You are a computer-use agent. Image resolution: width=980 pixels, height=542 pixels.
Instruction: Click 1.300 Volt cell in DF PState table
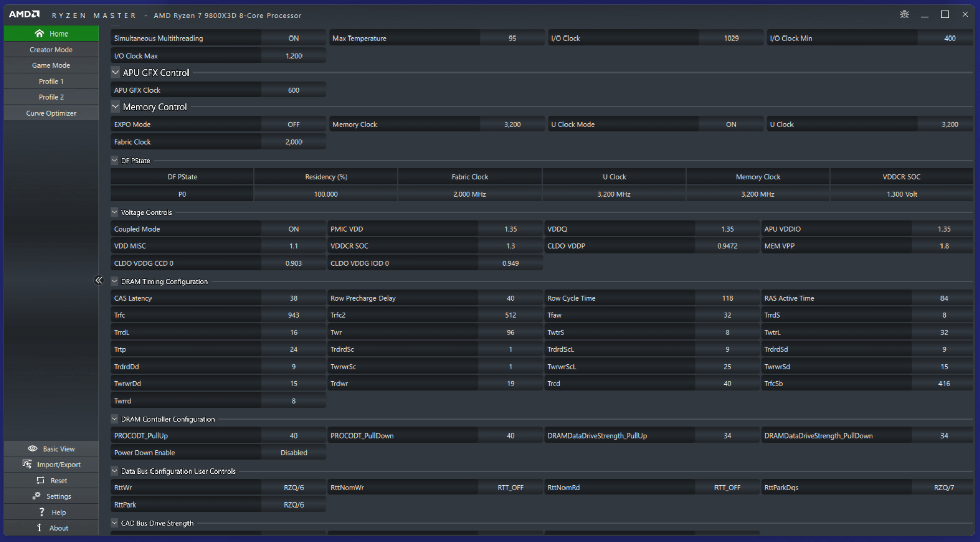901,194
